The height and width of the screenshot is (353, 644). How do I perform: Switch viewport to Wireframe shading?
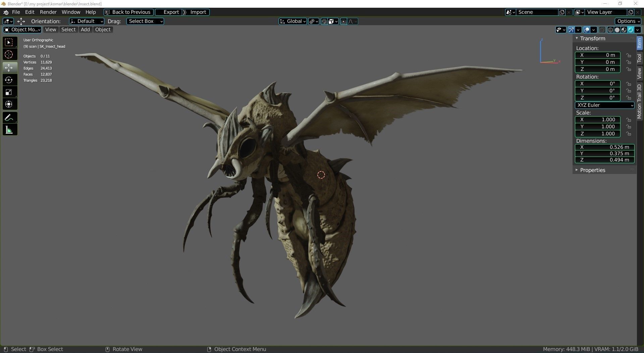610,30
